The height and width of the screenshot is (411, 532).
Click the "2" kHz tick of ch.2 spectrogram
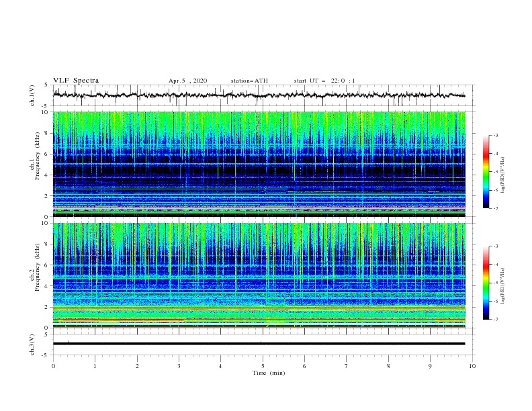[48, 307]
